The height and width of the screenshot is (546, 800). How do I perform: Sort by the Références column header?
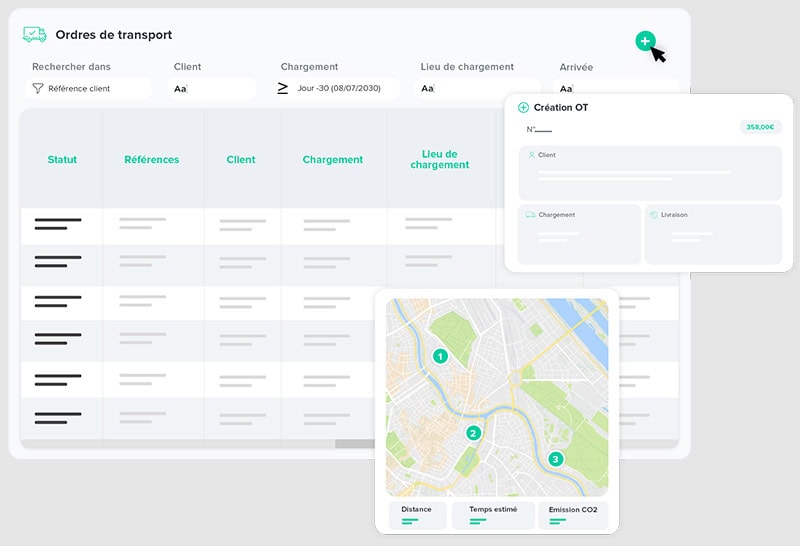(x=152, y=160)
